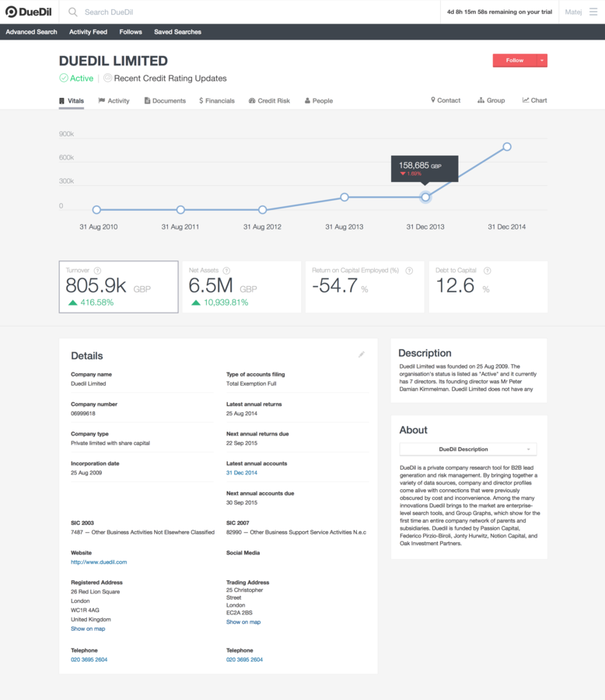The image size is (605, 700).
Task: Click the 416.58% turnover change value
Action: pos(97,303)
